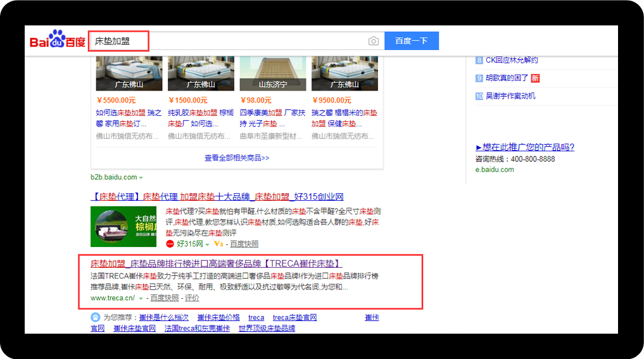The image size is (644, 359).
Task: Expand the dropdown arrow after www.treca.cn/
Action: 141,299
